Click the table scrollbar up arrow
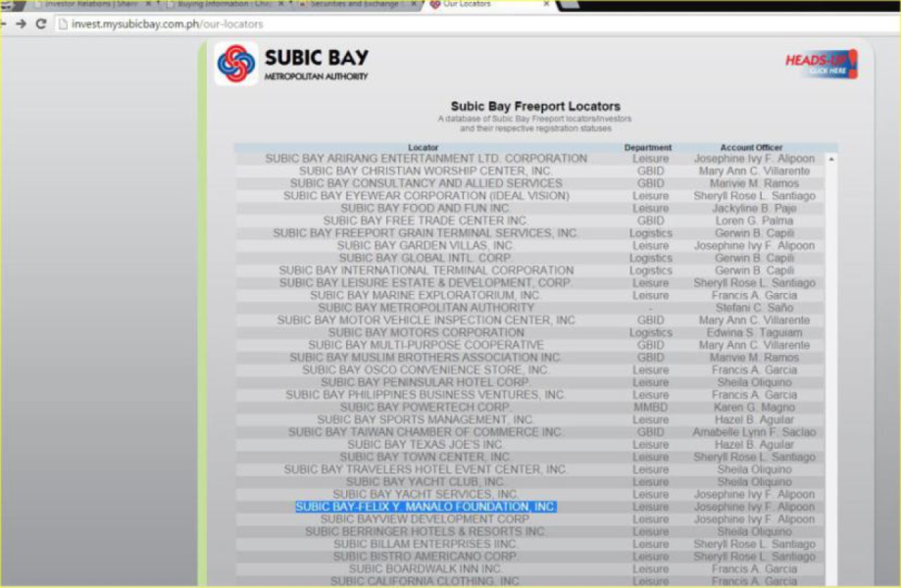 coord(830,159)
